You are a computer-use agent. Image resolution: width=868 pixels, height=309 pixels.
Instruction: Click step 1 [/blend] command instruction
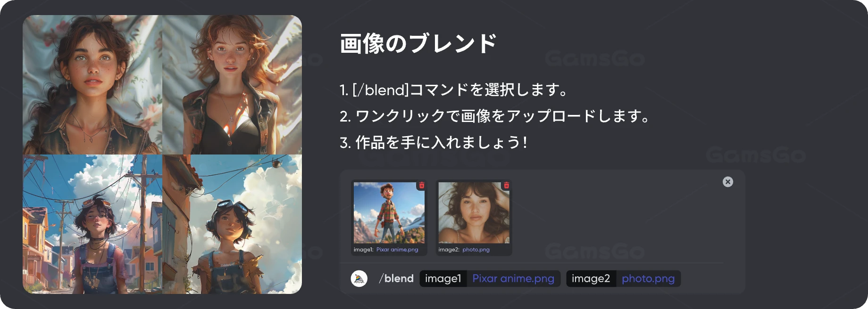[454, 89]
